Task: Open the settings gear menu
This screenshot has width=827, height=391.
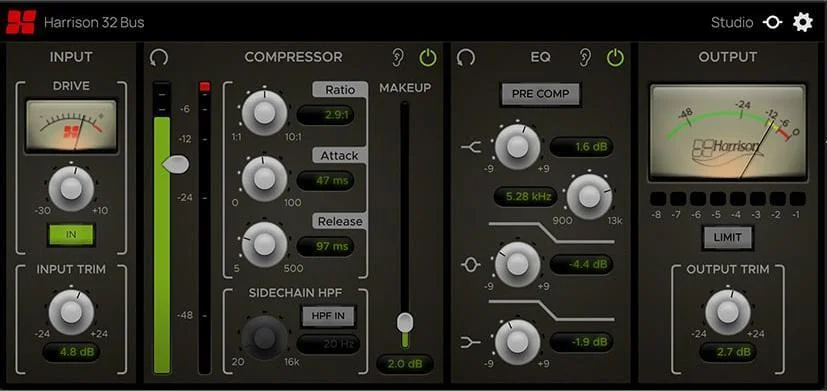Action: 803,23
